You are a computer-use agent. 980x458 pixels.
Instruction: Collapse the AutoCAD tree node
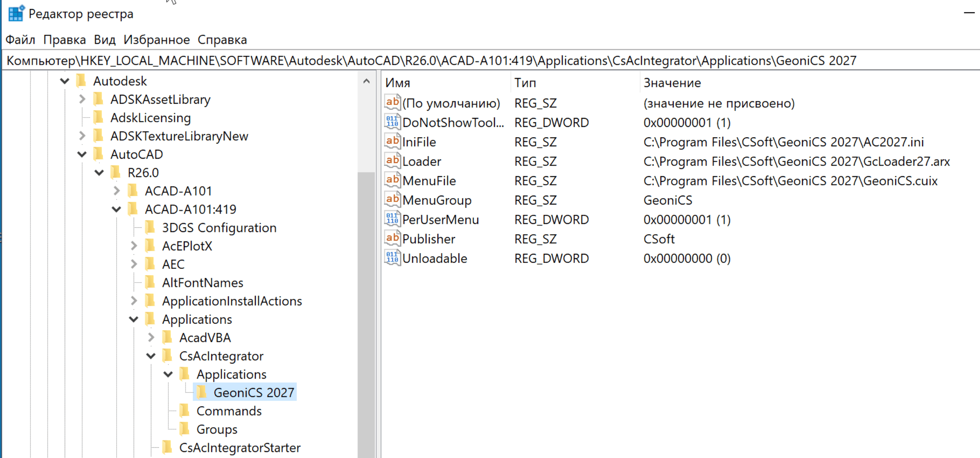pyautogui.click(x=82, y=154)
